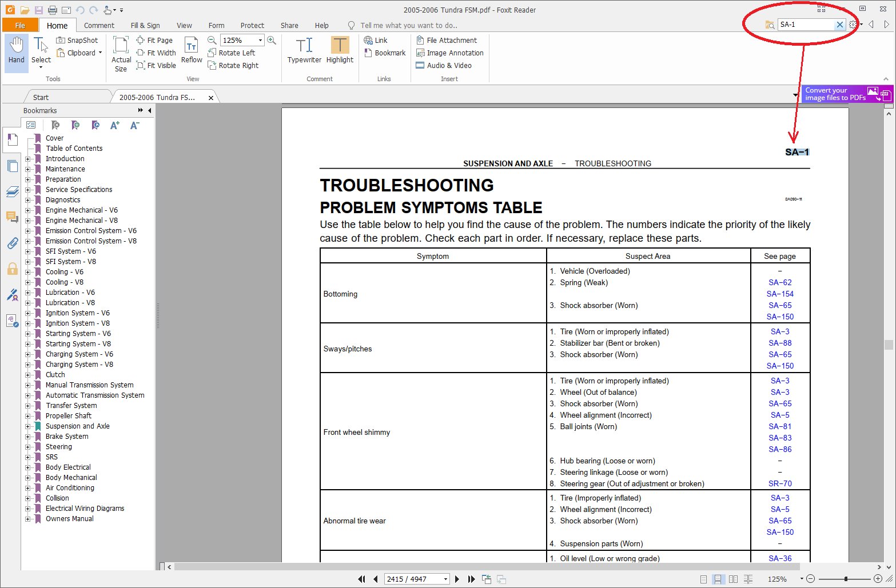Click the zoom out minus button in status bar
Image resolution: width=896 pixels, height=588 pixels.
click(x=810, y=579)
